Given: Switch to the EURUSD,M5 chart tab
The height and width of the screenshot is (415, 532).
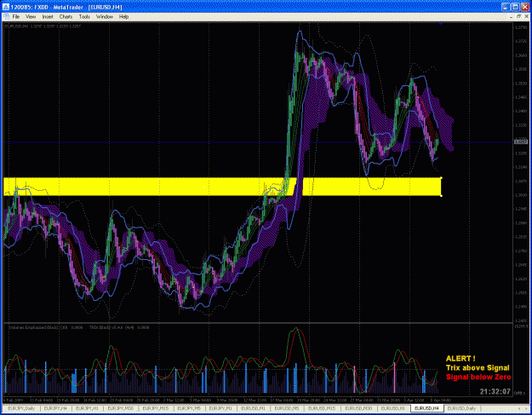Looking at the screenshot, I should pos(287,408).
